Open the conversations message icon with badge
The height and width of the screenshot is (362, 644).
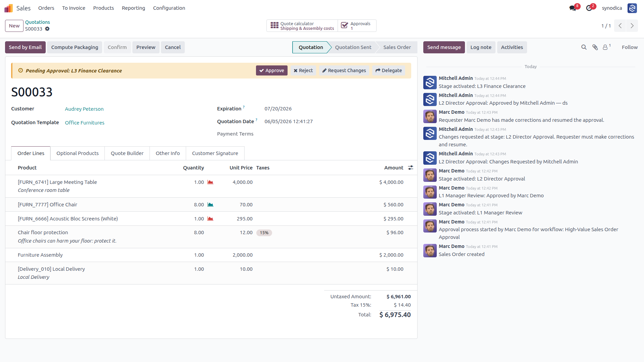point(573,8)
